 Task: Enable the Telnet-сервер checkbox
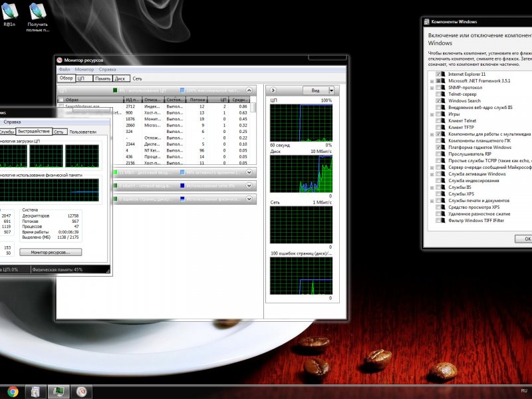pos(438,94)
